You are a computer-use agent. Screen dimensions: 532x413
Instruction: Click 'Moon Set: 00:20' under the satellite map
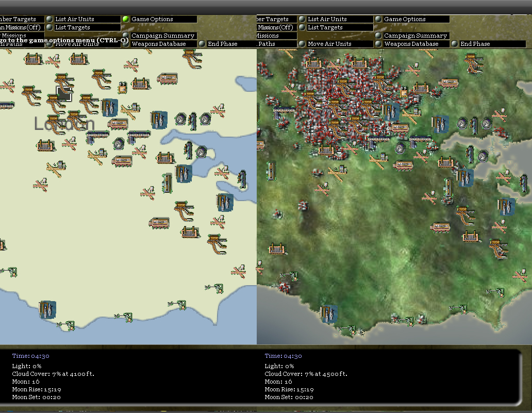pyautogui.click(x=289, y=397)
